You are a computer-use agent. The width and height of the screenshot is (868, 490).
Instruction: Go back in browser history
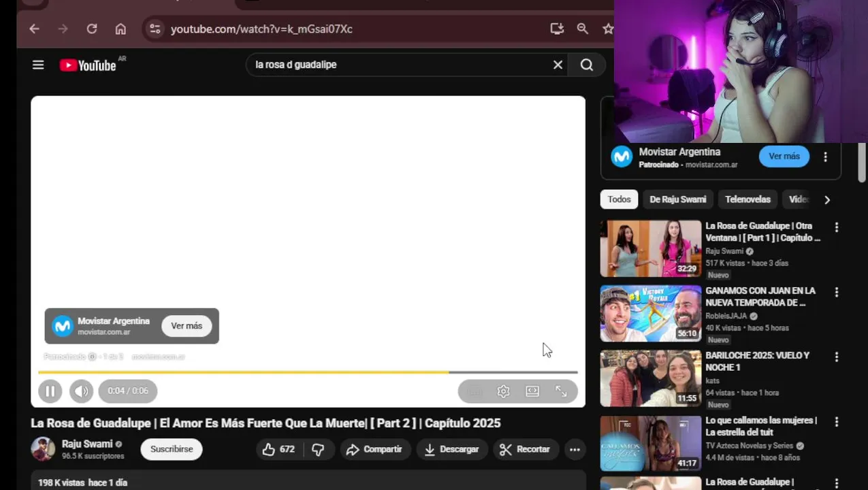[x=34, y=29]
